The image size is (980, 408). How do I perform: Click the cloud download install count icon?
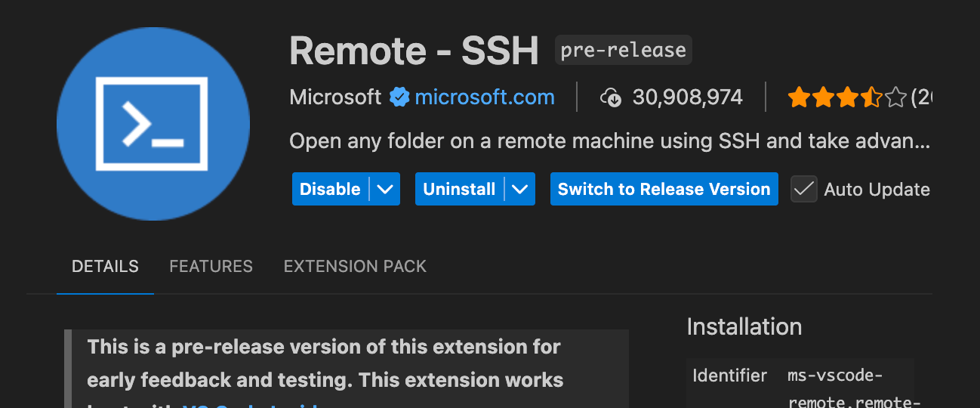(610, 97)
